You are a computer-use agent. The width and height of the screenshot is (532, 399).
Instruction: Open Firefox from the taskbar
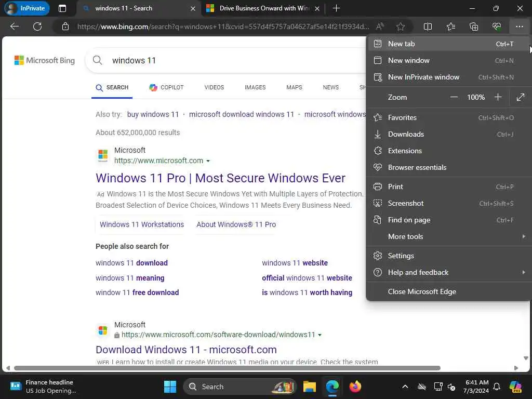click(x=355, y=387)
